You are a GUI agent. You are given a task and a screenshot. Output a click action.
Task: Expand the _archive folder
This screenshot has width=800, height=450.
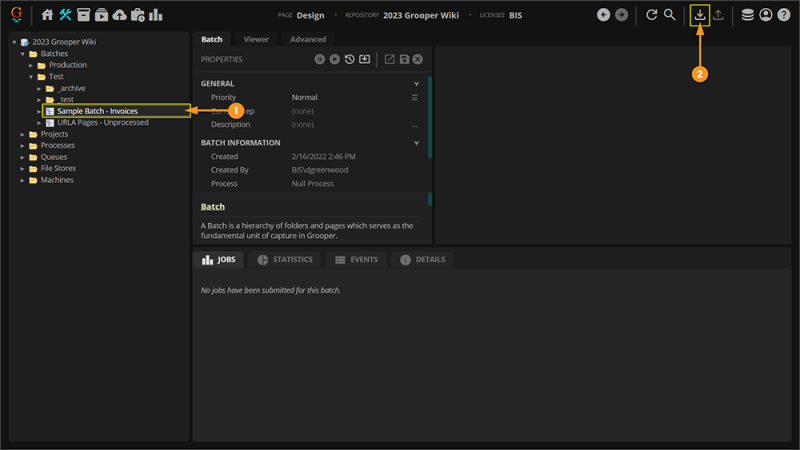39,88
